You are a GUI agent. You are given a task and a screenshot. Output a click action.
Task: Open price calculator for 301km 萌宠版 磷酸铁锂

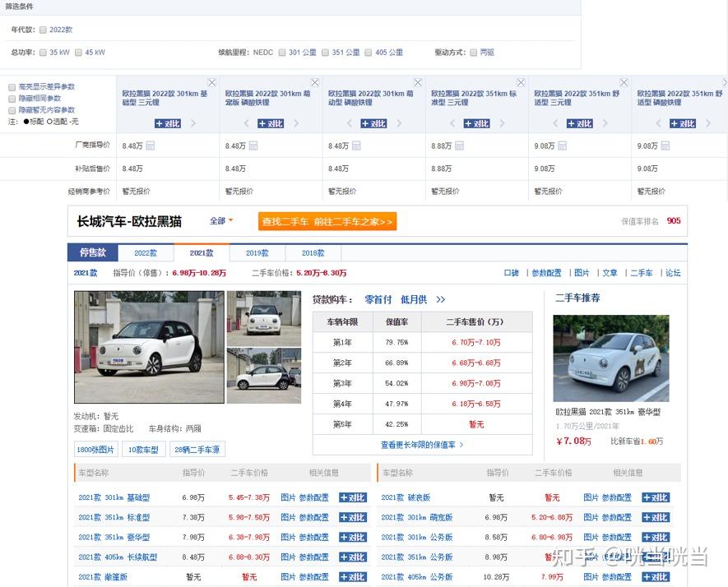coord(253,146)
